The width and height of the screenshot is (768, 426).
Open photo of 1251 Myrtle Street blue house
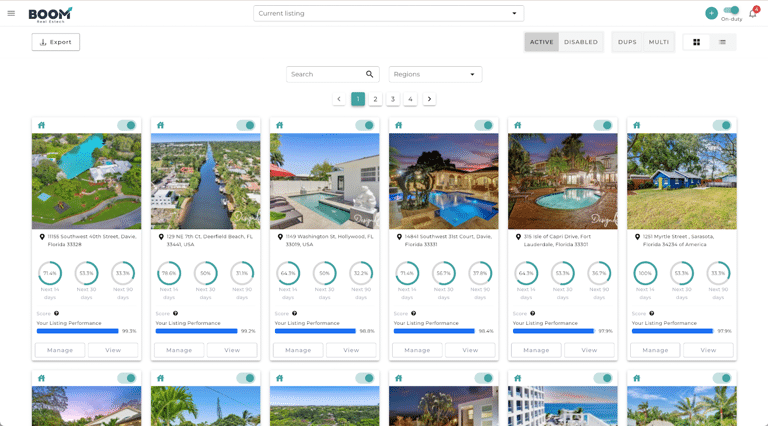click(x=682, y=181)
